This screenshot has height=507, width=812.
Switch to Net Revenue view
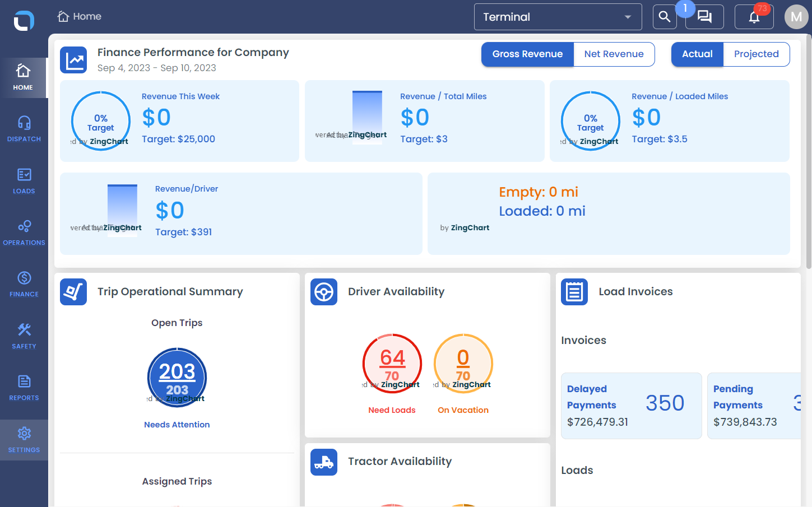(x=614, y=54)
